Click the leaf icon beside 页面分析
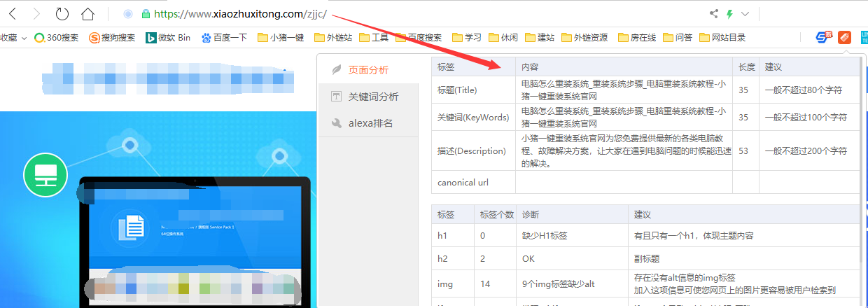The width and height of the screenshot is (868, 308). pyautogui.click(x=337, y=70)
